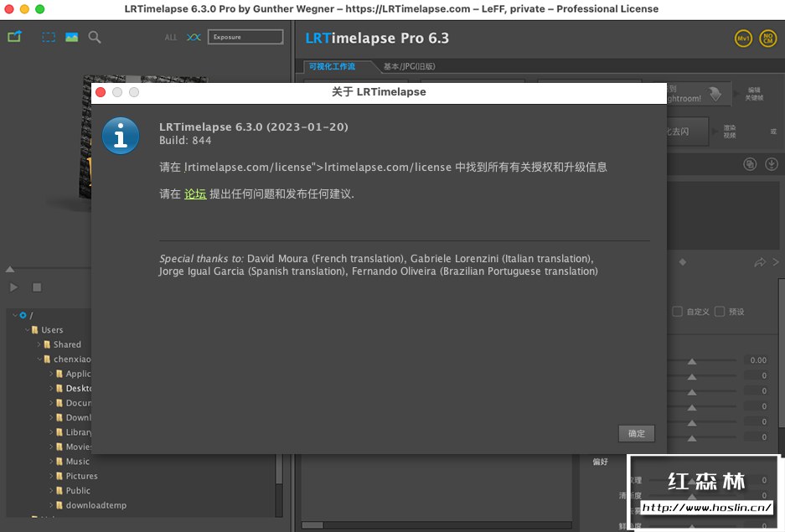
Task: Click the blue curves icon beside ALL
Action: [194, 37]
